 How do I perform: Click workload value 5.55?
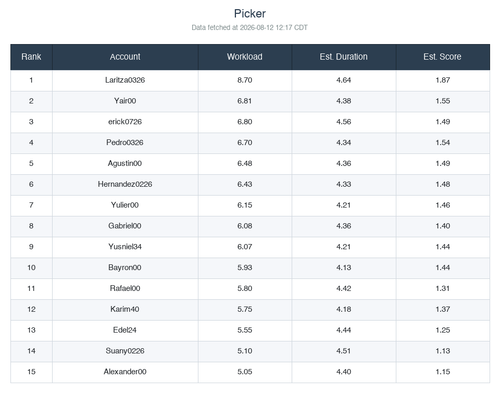tap(245, 330)
